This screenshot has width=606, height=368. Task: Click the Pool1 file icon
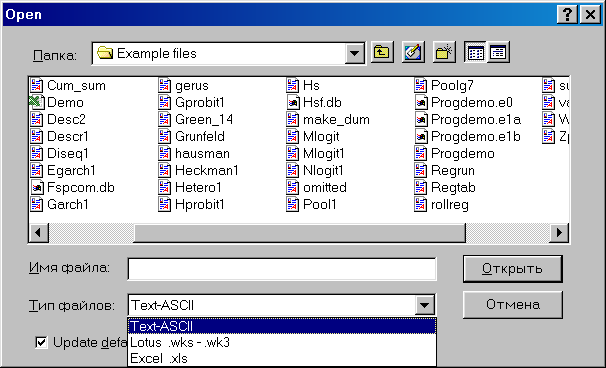(293, 204)
